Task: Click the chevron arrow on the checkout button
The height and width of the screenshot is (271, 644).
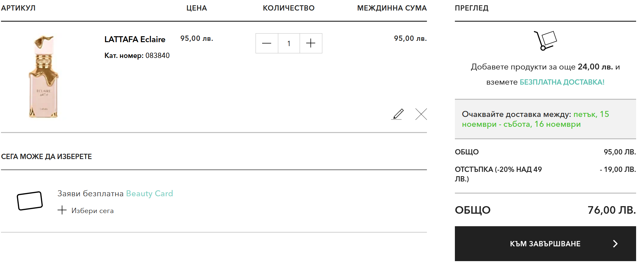Action: pyautogui.click(x=615, y=244)
